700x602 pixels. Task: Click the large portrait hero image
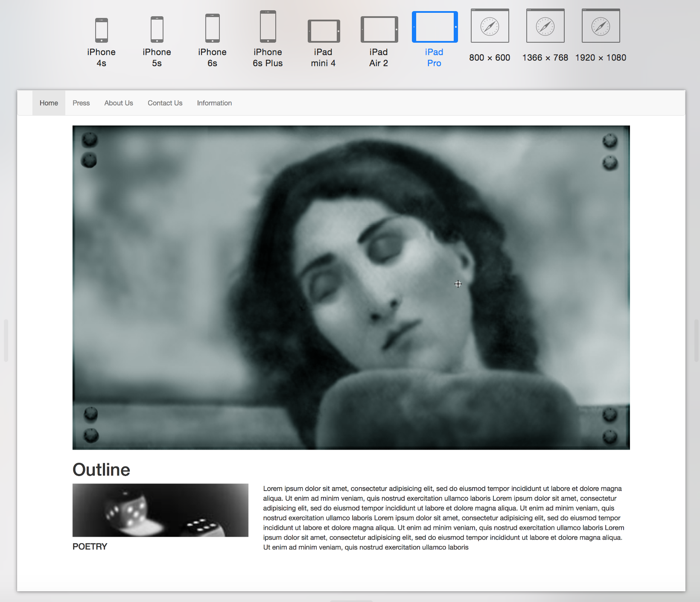point(351,287)
